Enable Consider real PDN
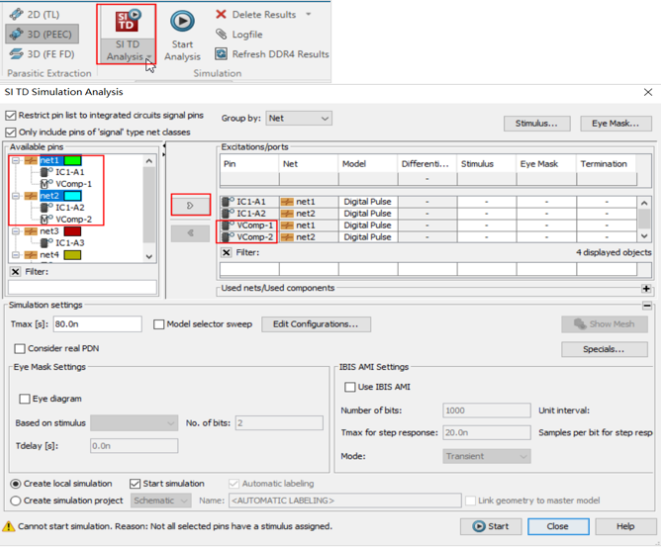The width and height of the screenshot is (661, 548). click(20, 349)
